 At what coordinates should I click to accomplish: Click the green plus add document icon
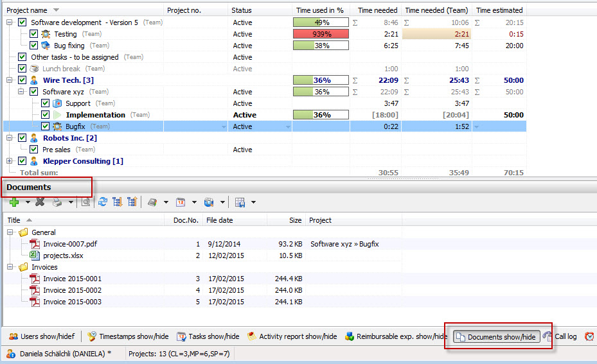pos(14,202)
